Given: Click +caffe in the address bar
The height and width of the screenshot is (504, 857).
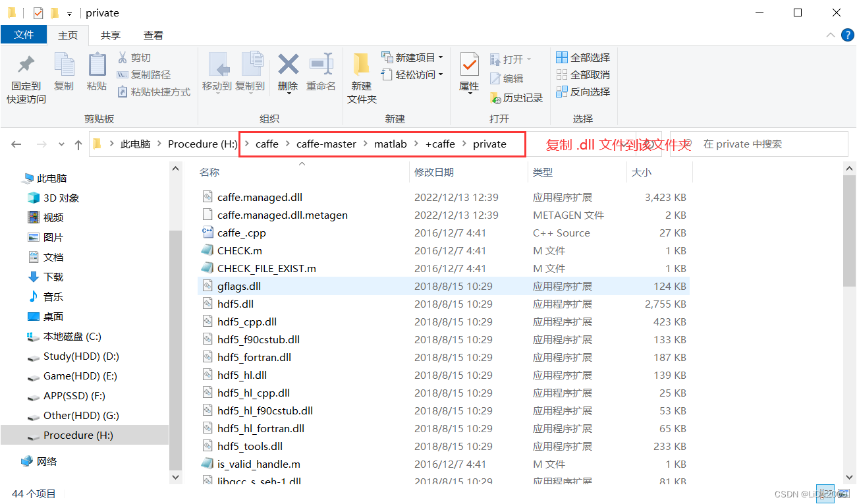Looking at the screenshot, I should (441, 144).
